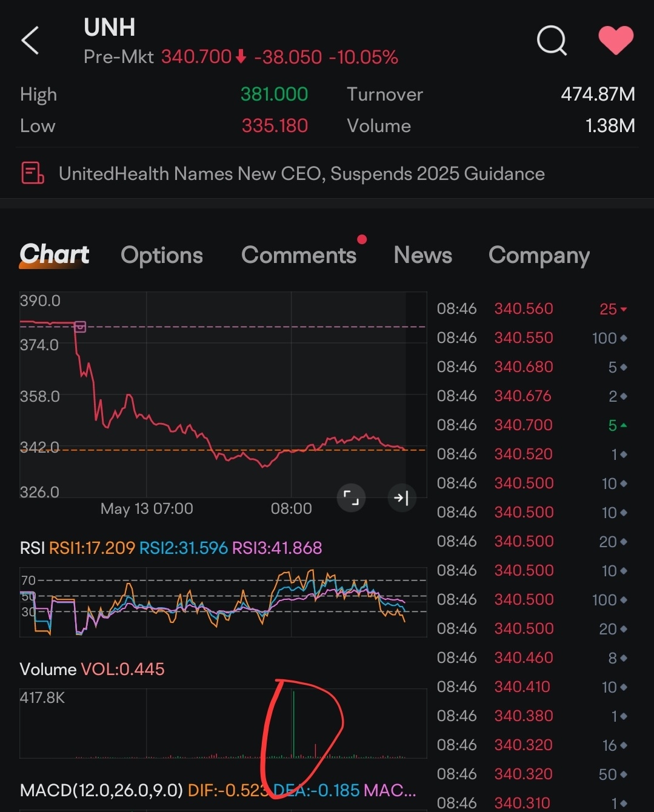Tap the May 13 07:00 axis label

pos(147,508)
